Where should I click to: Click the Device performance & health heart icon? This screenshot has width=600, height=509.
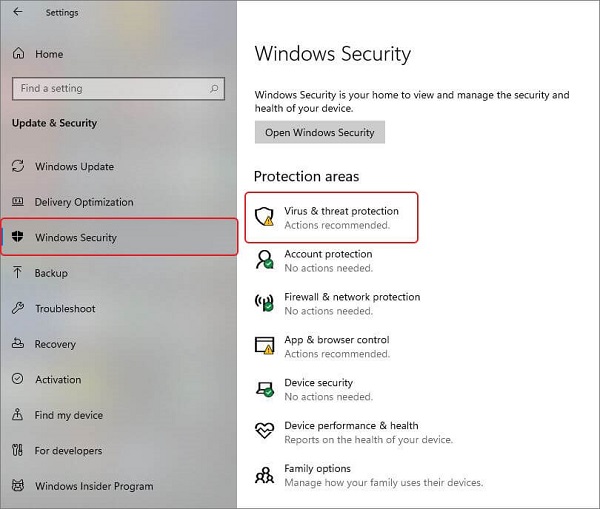tap(265, 432)
